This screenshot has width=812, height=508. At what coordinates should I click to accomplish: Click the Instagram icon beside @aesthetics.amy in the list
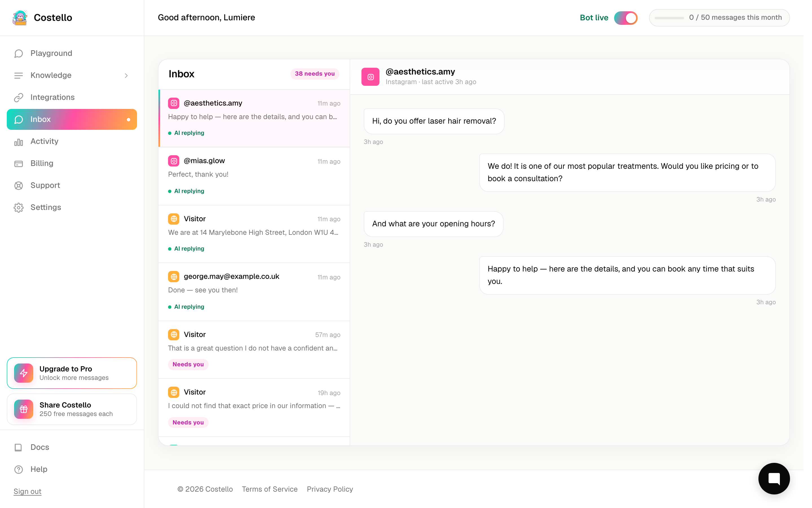[x=173, y=103]
